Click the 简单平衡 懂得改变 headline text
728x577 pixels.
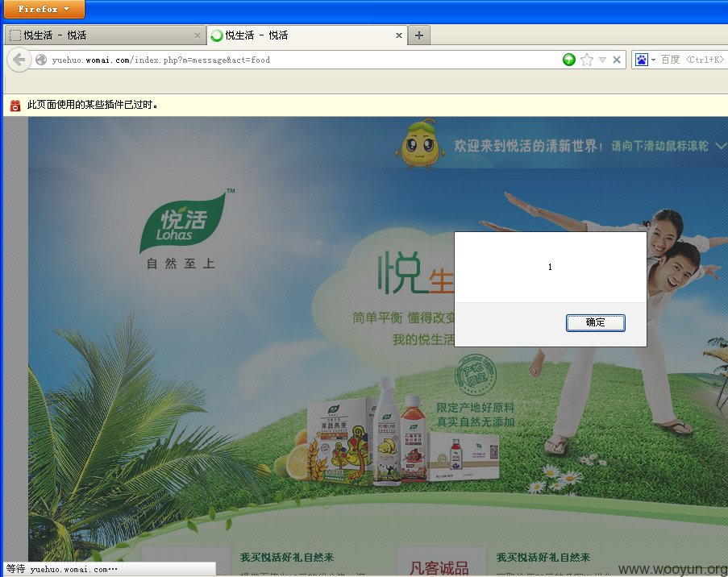pyautogui.click(x=403, y=318)
